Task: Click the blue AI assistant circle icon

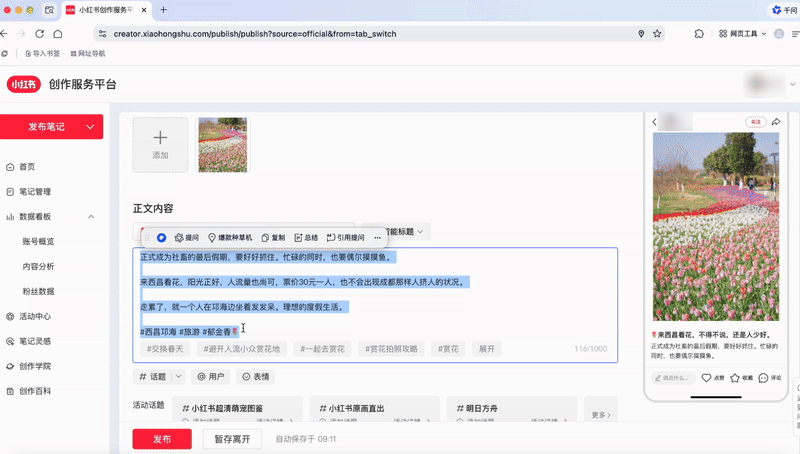Action: click(161, 238)
